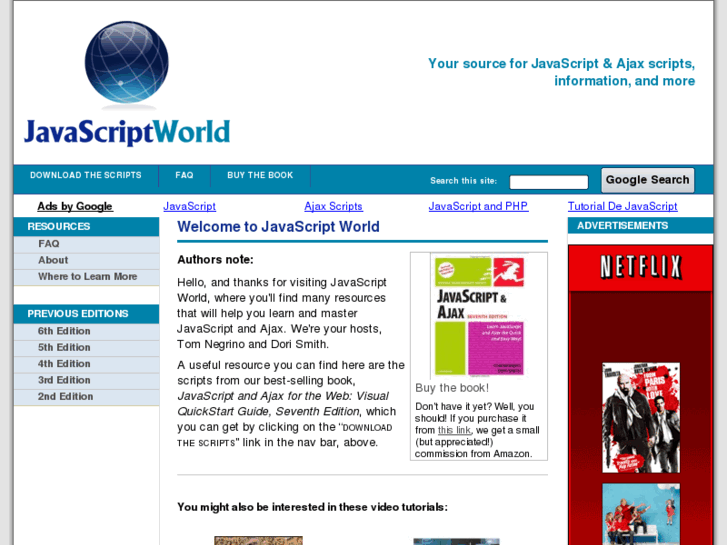This screenshot has height=545, width=727.
Task: Click the JavaScript & Ajax book cover
Action: click(x=479, y=315)
